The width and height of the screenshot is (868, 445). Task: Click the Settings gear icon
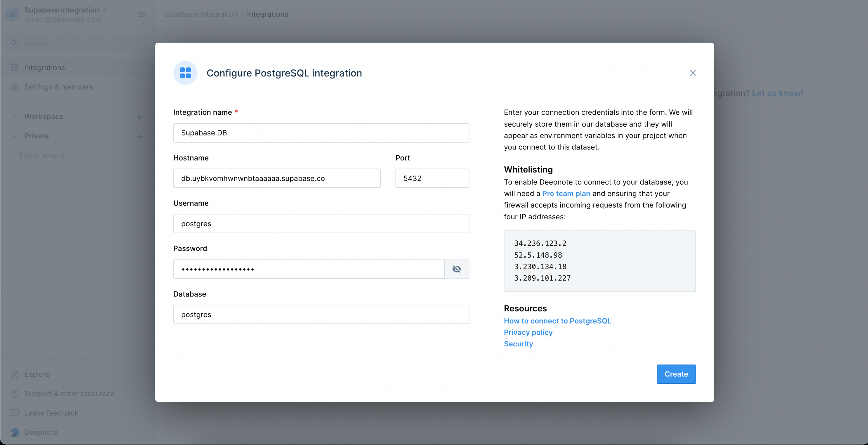tap(14, 87)
